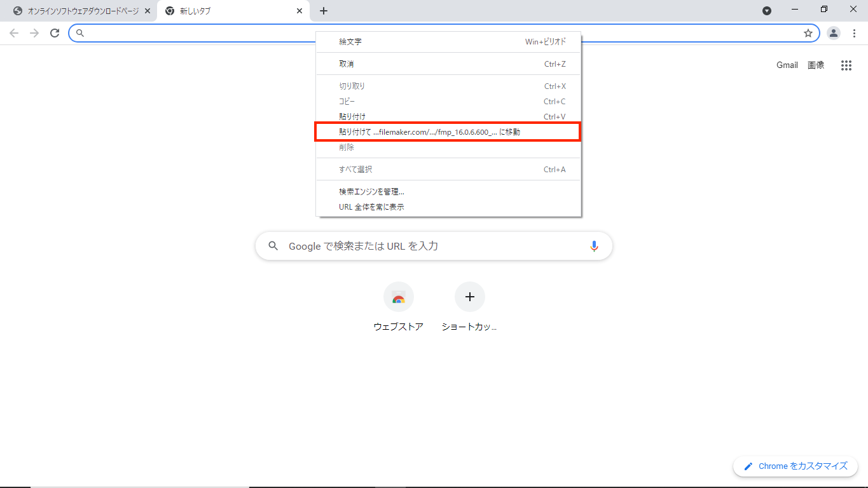The height and width of the screenshot is (488, 868).
Task: Open the new tab plus button
Action: pyautogui.click(x=324, y=11)
